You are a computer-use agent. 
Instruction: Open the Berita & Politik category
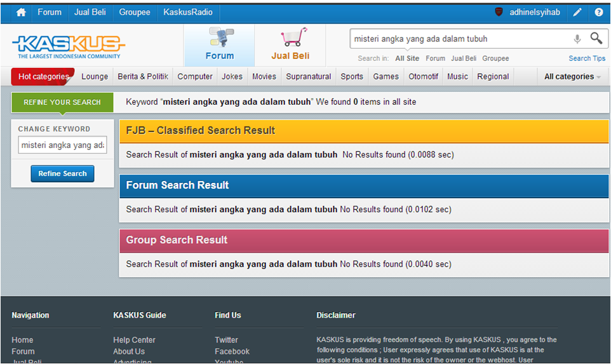(x=143, y=77)
